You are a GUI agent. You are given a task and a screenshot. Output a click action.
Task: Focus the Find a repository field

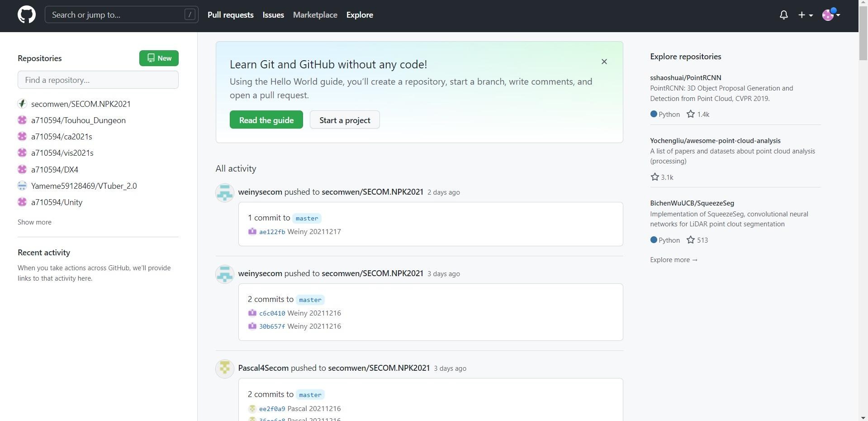[x=98, y=80]
